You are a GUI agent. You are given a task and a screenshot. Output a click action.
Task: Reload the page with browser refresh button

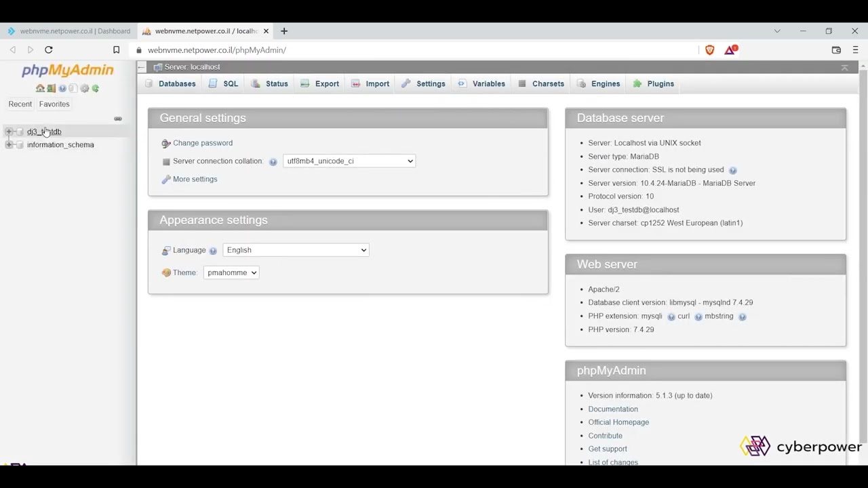point(48,49)
